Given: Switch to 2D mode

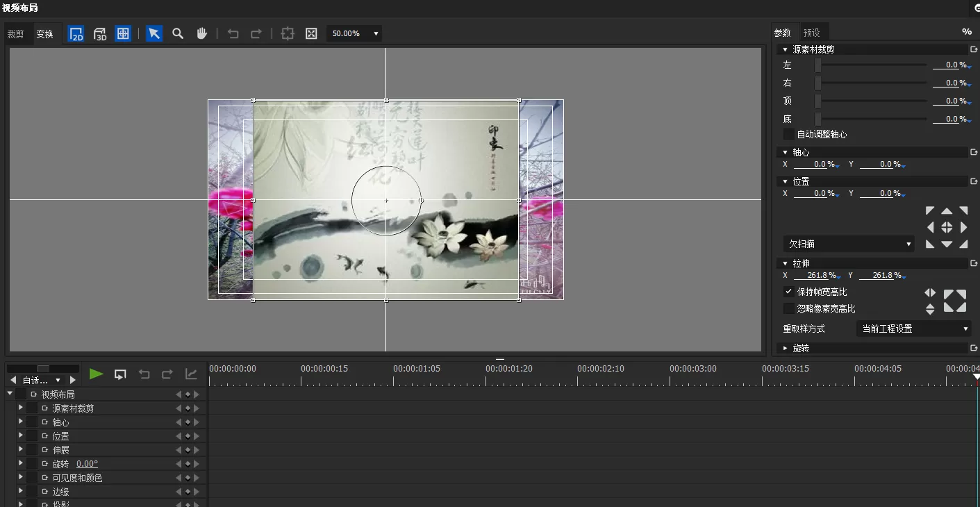Looking at the screenshot, I should [76, 33].
